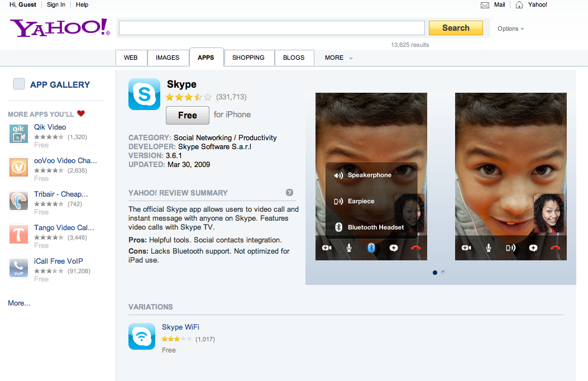Select the APPS tab
Viewport: 588px width, 381px height.
pyautogui.click(x=206, y=58)
